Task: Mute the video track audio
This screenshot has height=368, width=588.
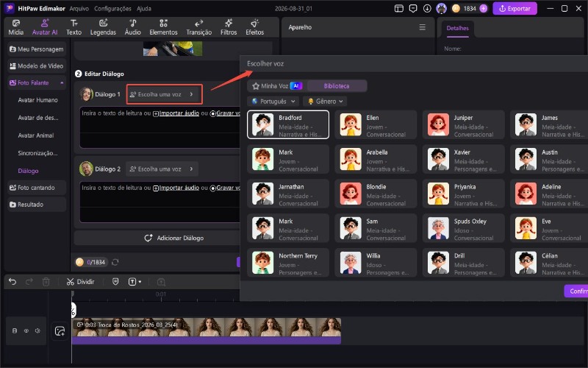Action: 37,330
